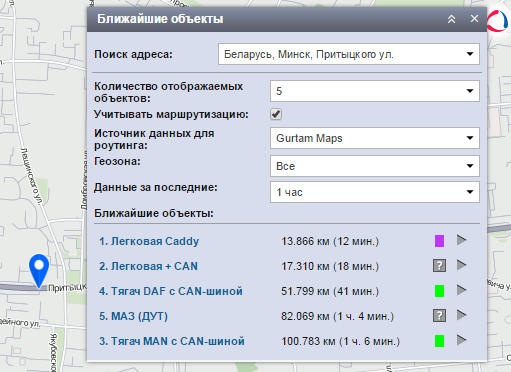
Task: Click the Ближайшие объекты panel title bar
Action: tap(287, 19)
